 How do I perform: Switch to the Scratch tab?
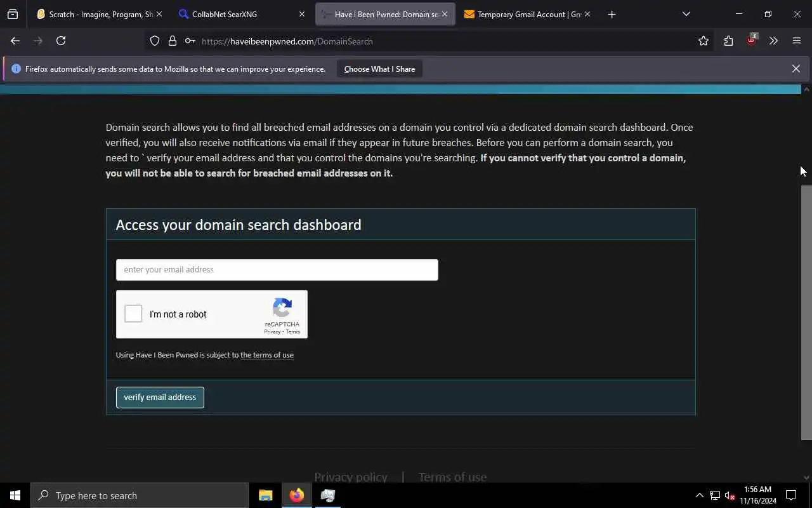(x=95, y=14)
